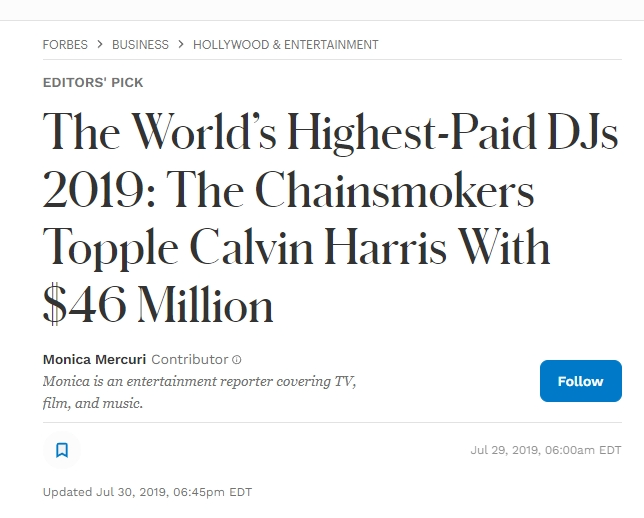
Task: Open the BUSINESS breadcrumb section
Action: tap(140, 44)
